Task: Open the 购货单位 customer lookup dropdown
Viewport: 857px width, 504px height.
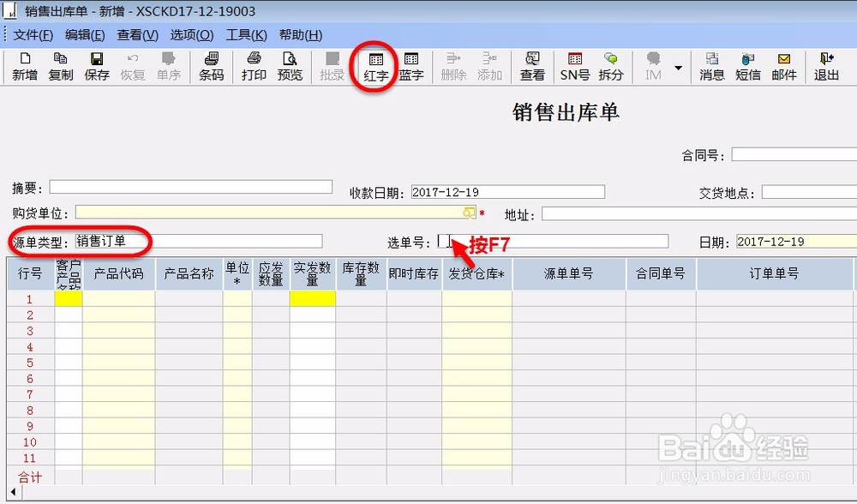Action: tap(468, 212)
